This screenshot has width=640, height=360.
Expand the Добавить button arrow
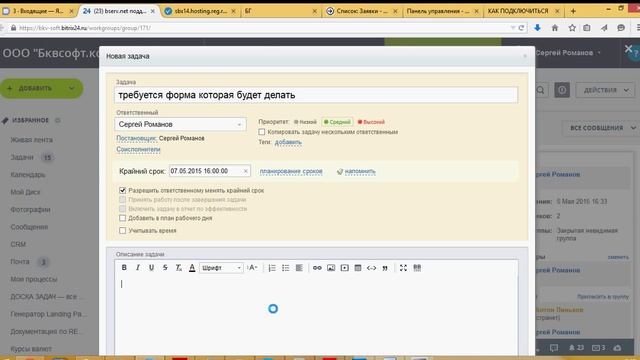coord(72,88)
